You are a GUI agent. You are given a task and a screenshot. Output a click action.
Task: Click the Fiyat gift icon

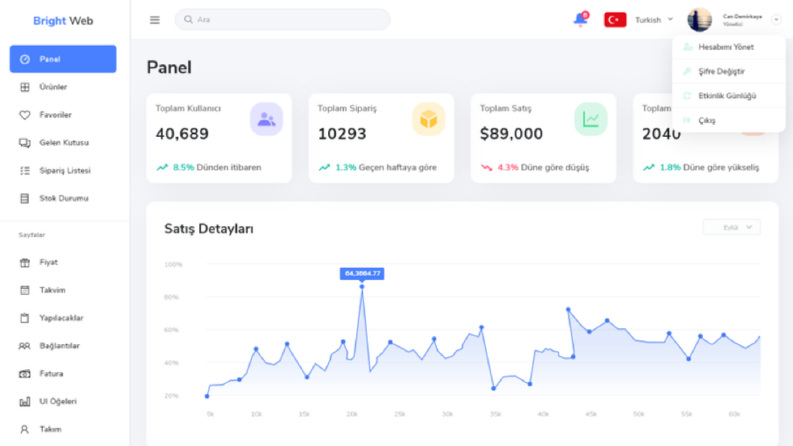(x=24, y=262)
